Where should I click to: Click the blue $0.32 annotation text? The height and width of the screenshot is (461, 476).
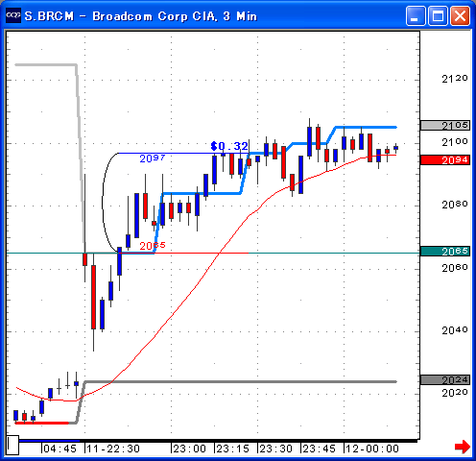pos(229,146)
